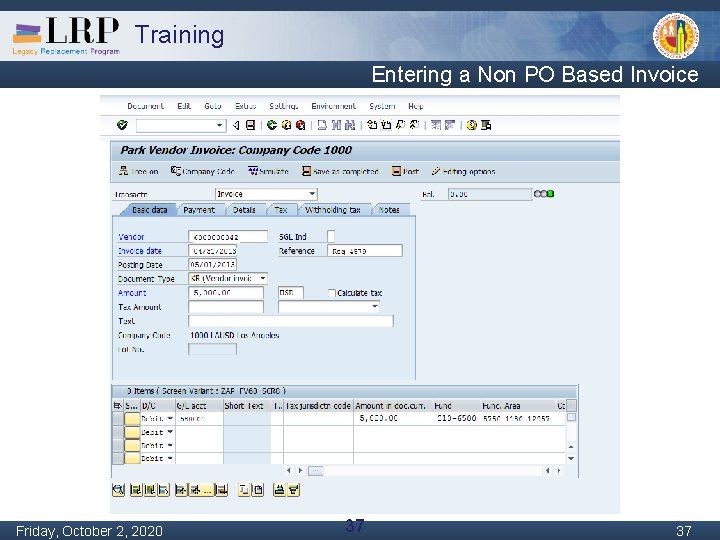720x540 pixels.
Task: Click the Tree on button
Action: (x=139, y=171)
